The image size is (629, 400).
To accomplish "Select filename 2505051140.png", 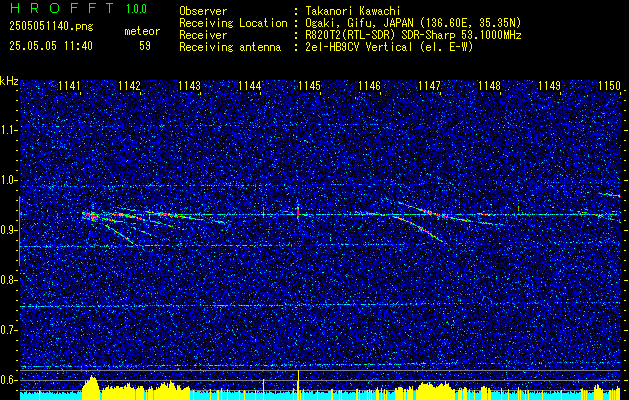I will [x=51, y=27].
